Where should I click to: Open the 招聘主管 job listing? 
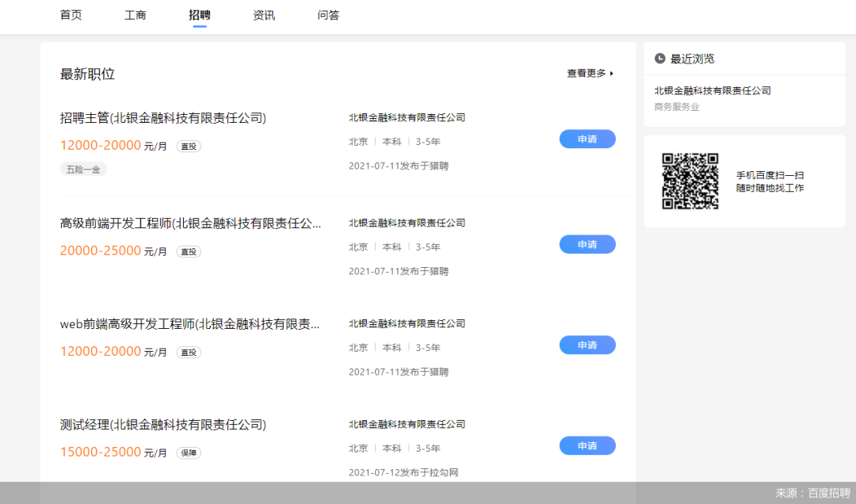[162, 116]
